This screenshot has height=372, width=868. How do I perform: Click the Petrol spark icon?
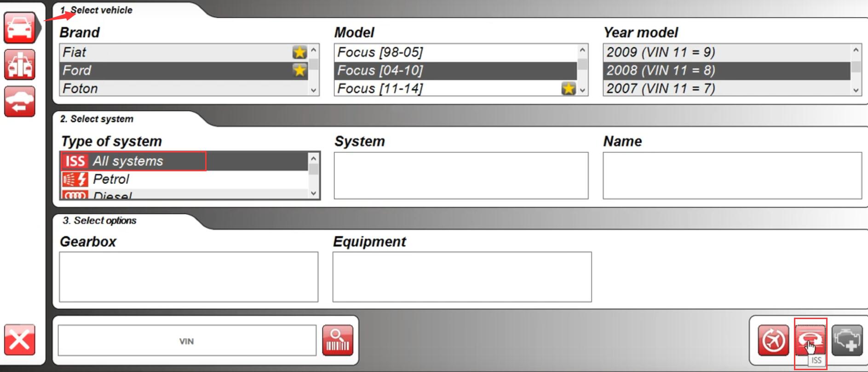click(75, 179)
